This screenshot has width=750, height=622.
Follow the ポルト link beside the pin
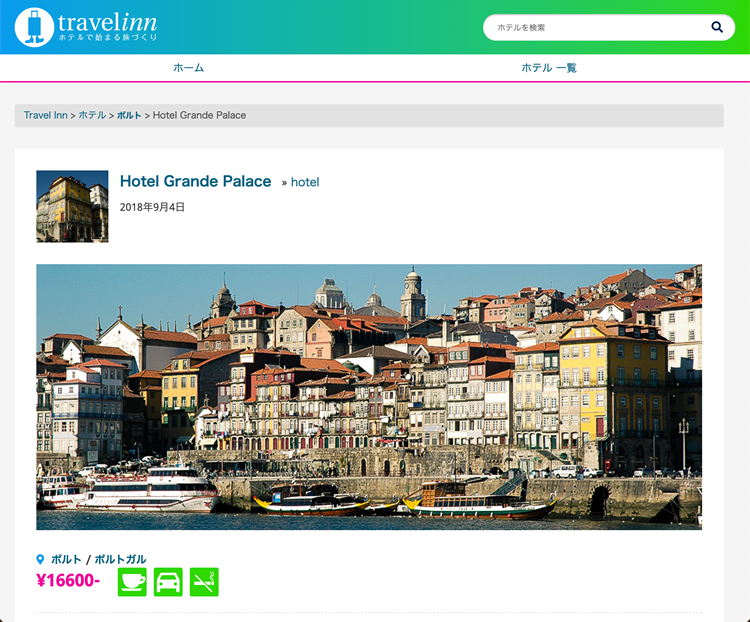tap(66, 560)
